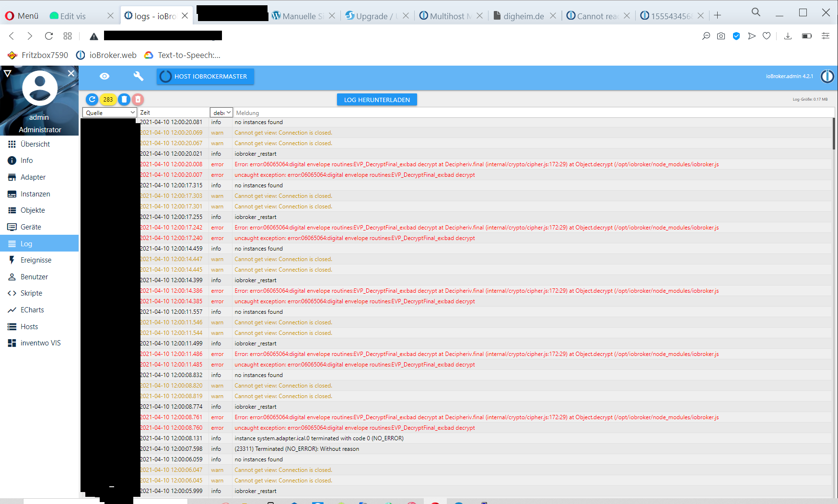Close the sidebar with X icon

71,73
